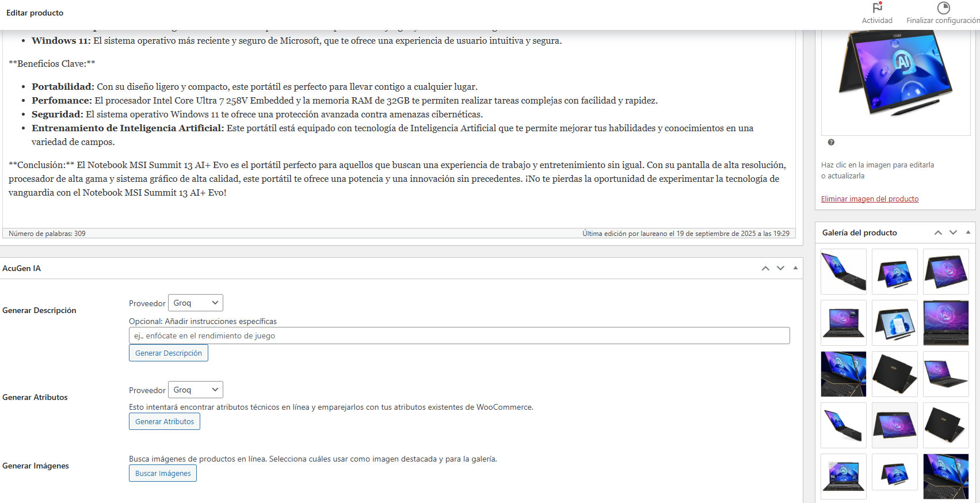Click the Número de palabras: 309 status
This screenshot has height=503, width=980.
point(47,234)
